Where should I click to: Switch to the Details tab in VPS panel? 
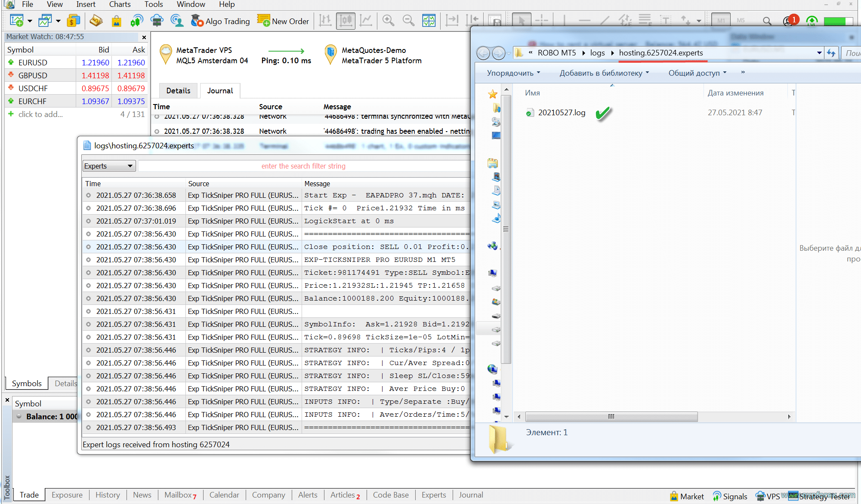[178, 91]
